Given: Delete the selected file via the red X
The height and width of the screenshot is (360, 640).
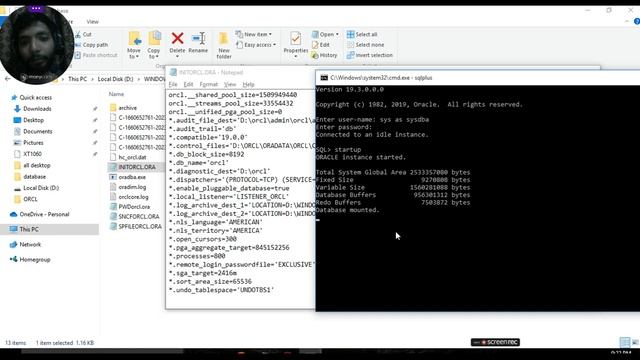Looking at the screenshot, I should click(x=177, y=42).
